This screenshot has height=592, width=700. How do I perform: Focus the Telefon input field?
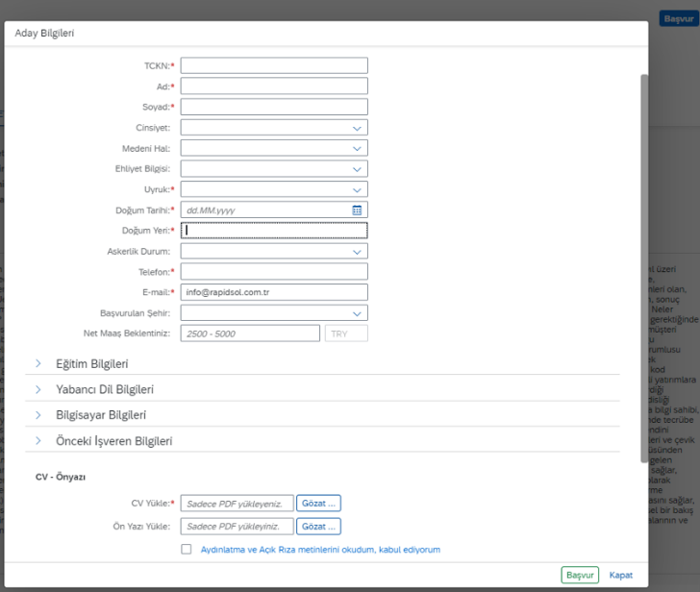click(274, 272)
